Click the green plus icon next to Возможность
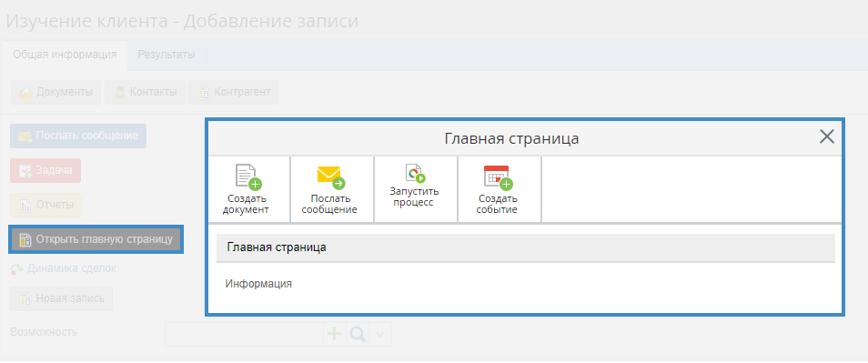 [x=334, y=334]
